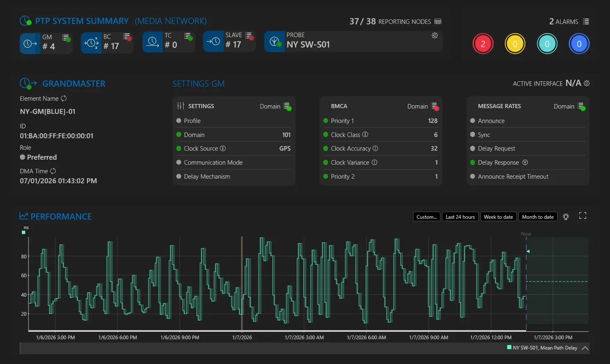The width and height of the screenshot is (610, 364).
Task: Click the NY-GM[BLUE]-01 element name
Action: tap(47, 111)
